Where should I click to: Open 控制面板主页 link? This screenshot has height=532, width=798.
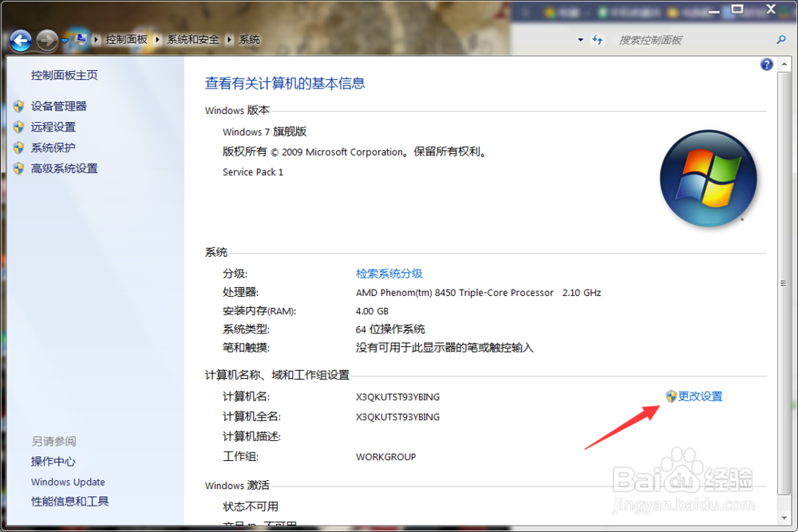click(x=64, y=75)
